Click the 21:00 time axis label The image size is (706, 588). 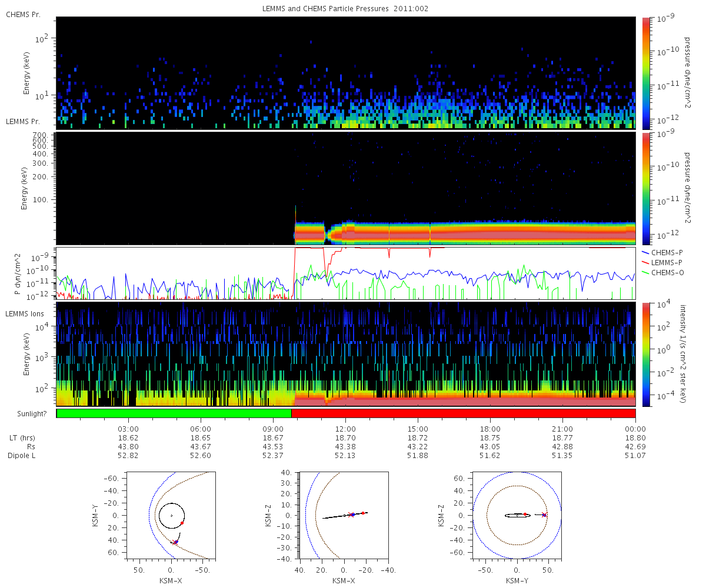pyautogui.click(x=562, y=429)
